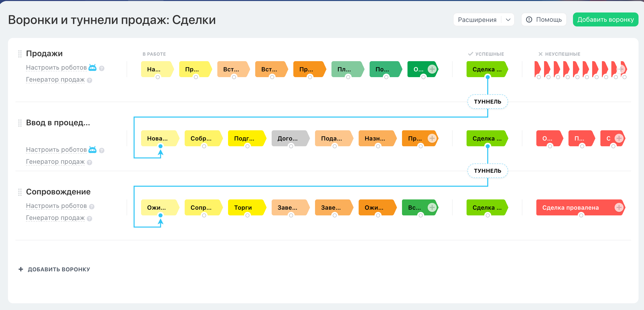This screenshot has width=644, height=310.
Task: Click the green Добавить воронку button
Action: click(605, 19)
